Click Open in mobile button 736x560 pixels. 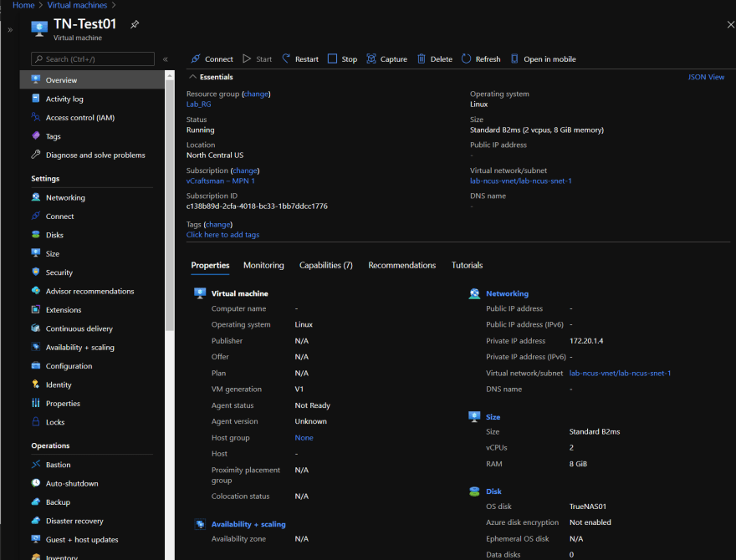[543, 59]
